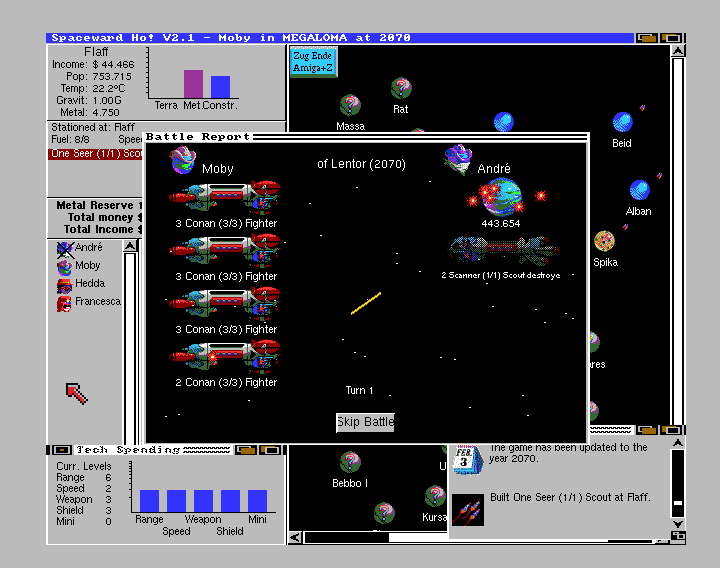The image size is (720, 568).
Task: Click the Alban planet icon
Action: point(639,190)
